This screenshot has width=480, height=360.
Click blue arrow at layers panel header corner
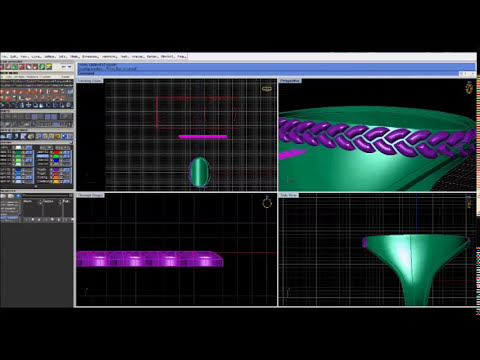tap(71, 142)
